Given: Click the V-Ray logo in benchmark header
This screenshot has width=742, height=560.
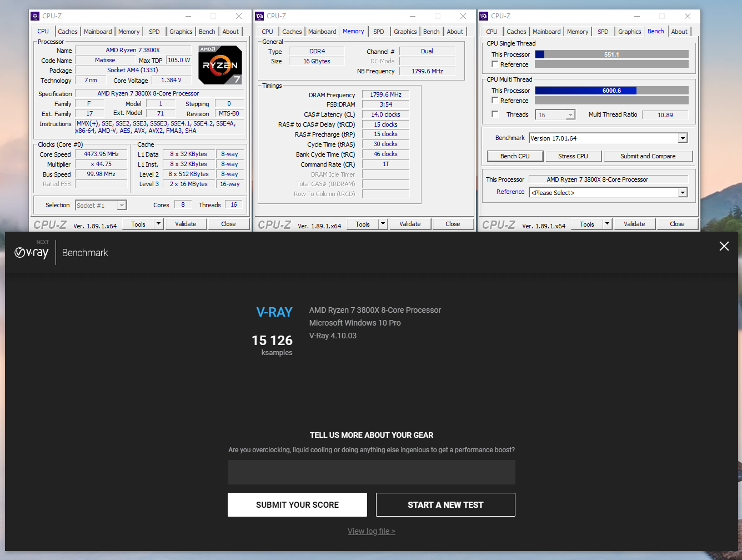Looking at the screenshot, I should pyautogui.click(x=32, y=252).
